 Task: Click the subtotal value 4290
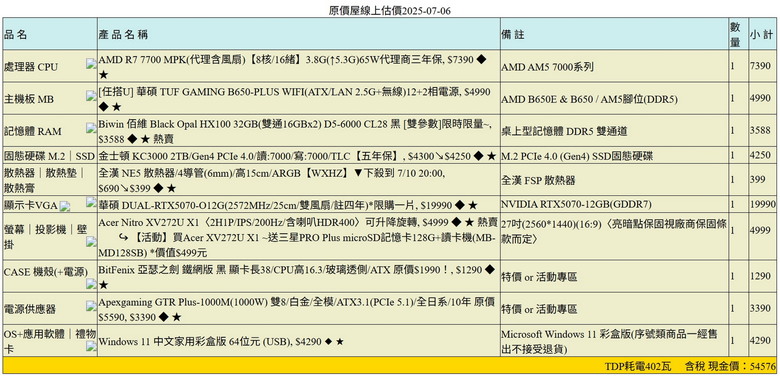pos(760,342)
